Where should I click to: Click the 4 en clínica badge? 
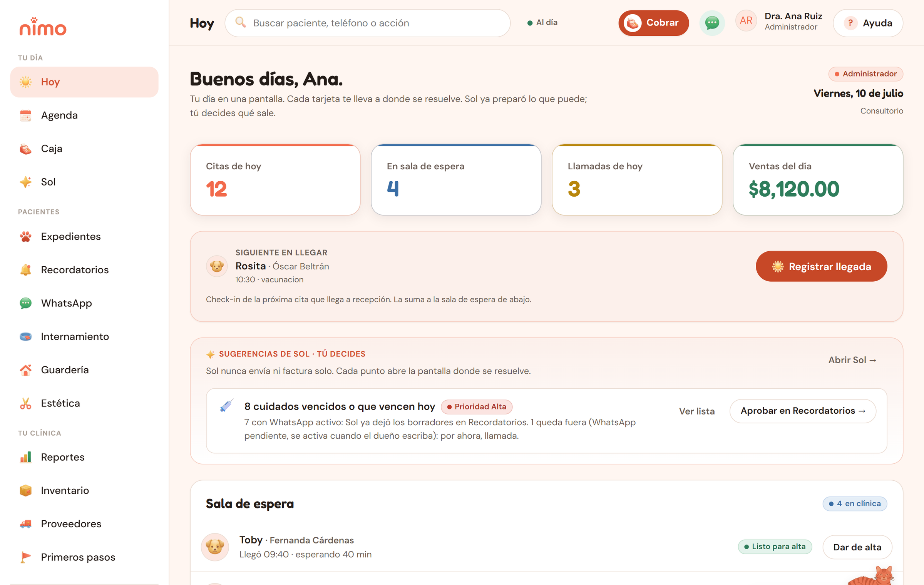[855, 504]
